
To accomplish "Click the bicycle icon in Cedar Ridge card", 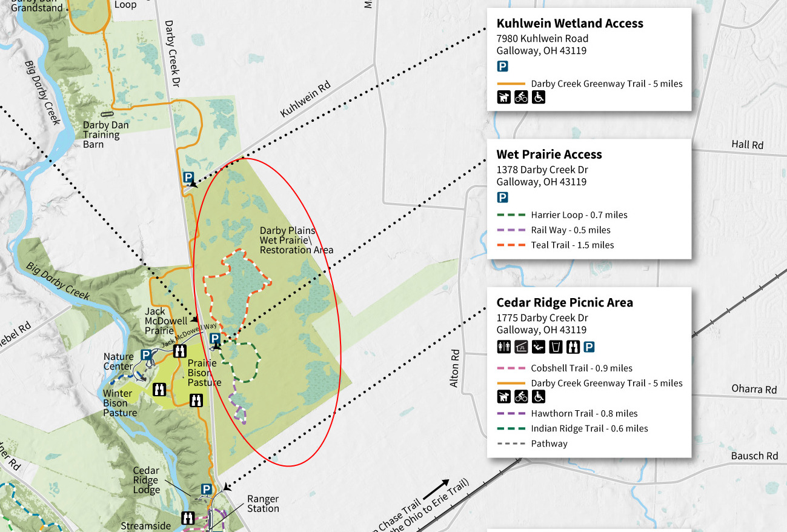I will click(521, 397).
